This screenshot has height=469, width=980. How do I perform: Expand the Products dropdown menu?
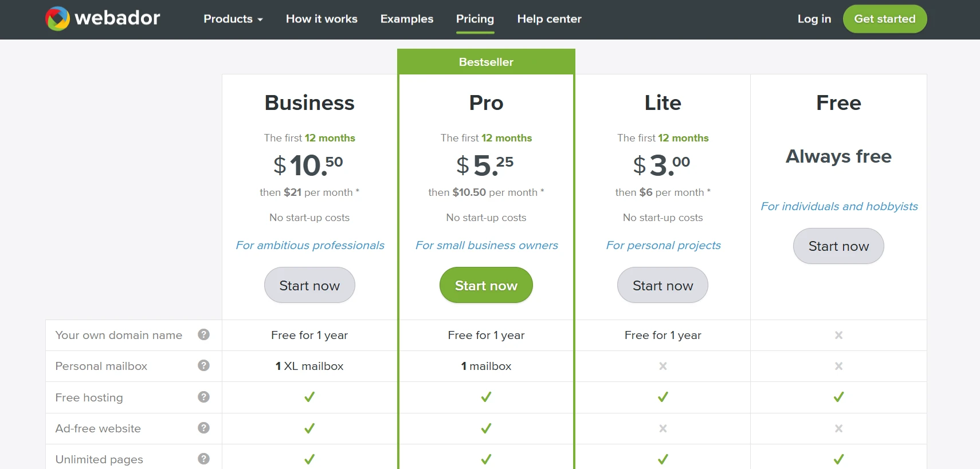click(233, 19)
